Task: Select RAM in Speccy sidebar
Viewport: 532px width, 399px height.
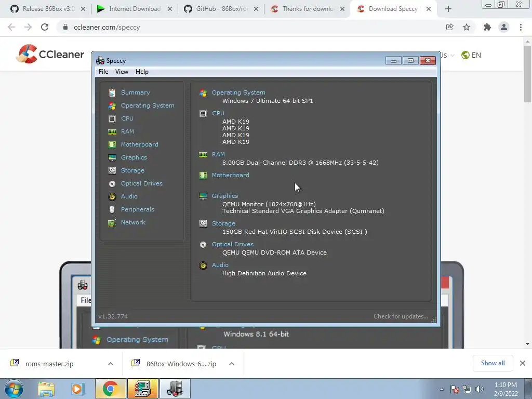Action: (128, 131)
